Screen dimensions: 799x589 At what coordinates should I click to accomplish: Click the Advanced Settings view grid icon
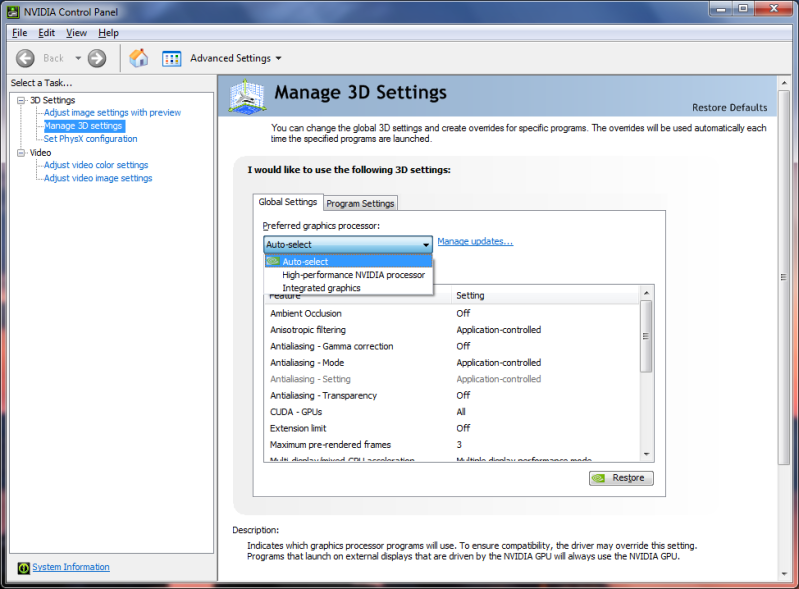pos(172,59)
